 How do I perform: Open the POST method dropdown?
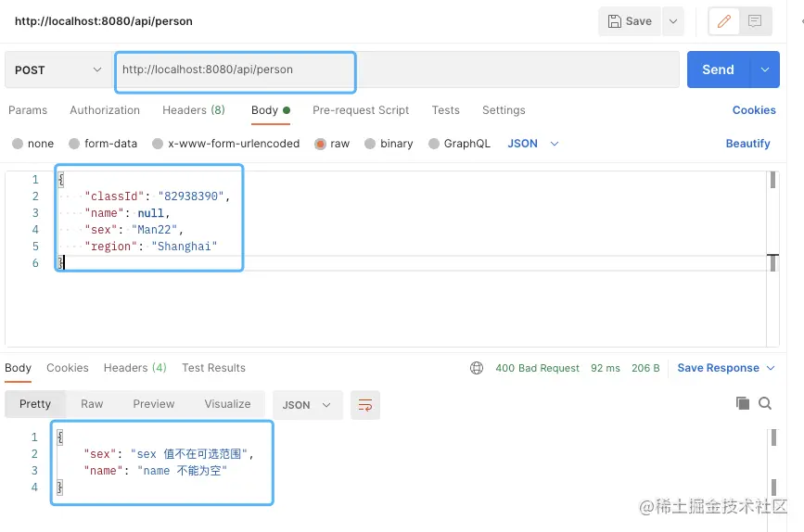(57, 70)
